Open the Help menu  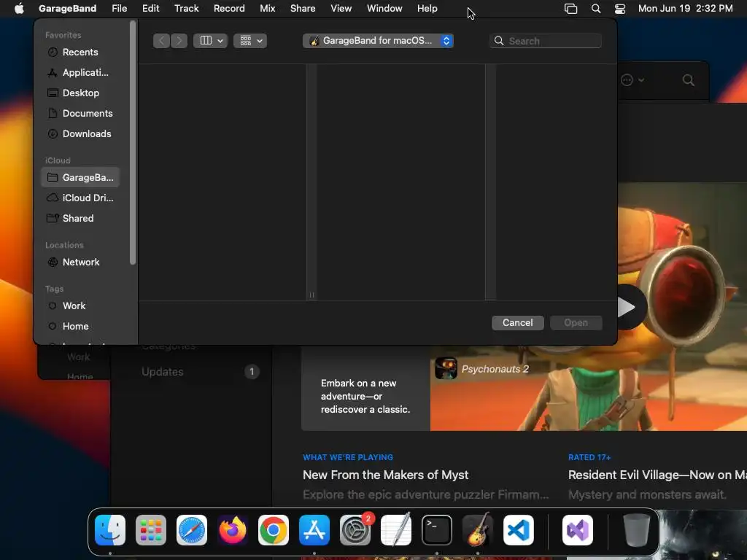coord(427,9)
